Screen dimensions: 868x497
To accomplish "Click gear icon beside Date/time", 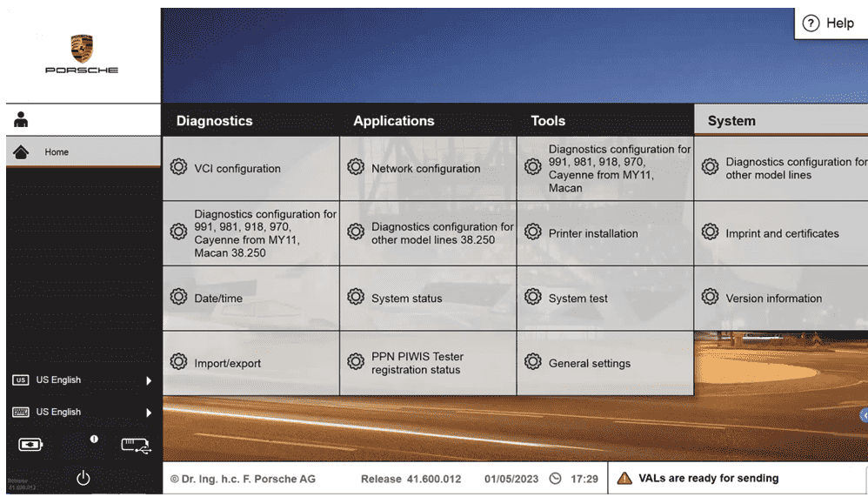I will 178,297.
